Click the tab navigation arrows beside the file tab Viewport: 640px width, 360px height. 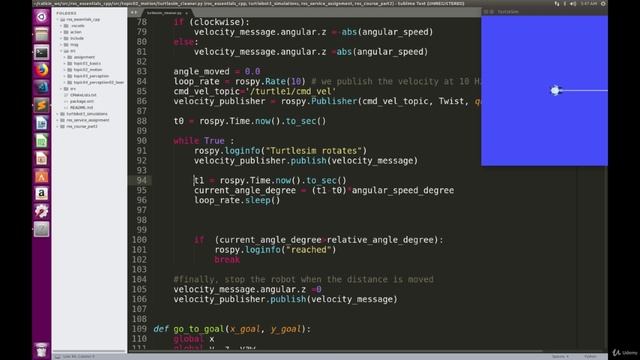coord(134,13)
